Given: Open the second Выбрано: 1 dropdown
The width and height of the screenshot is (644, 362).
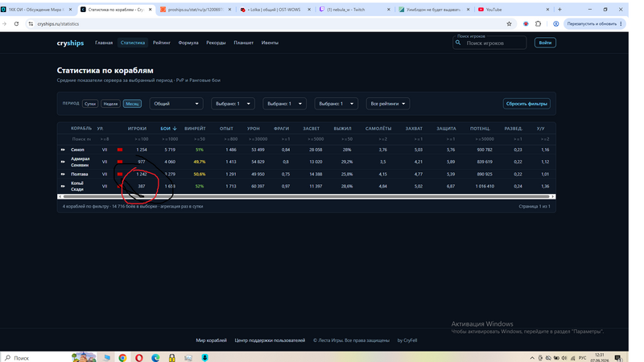Looking at the screenshot, I should click(x=285, y=104).
